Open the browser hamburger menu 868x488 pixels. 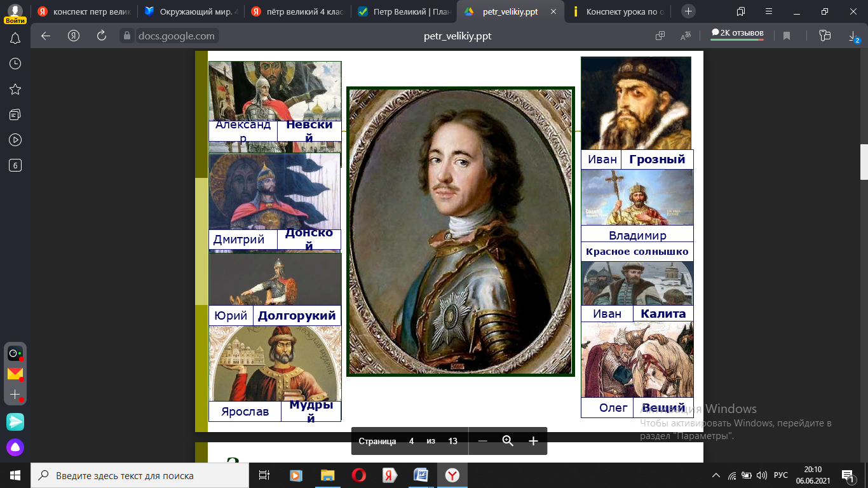coord(770,11)
